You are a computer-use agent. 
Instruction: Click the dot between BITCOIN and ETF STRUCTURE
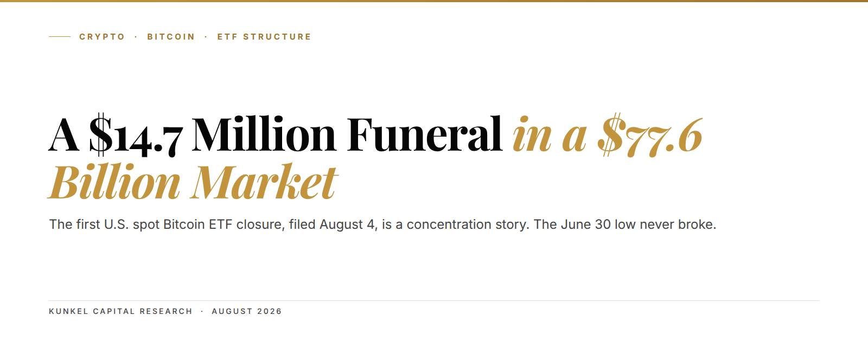pos(206,37)
